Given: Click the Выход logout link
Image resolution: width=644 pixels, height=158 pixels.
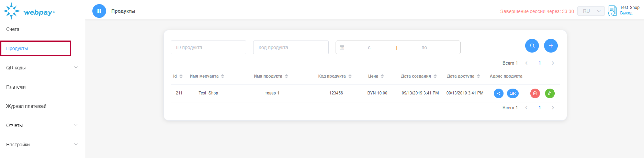Looking at the screenshot, I should point(626,13).
